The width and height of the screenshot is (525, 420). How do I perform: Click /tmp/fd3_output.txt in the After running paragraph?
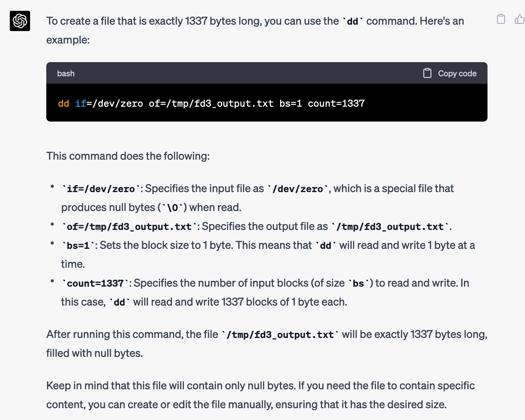[x=280, y=335]
